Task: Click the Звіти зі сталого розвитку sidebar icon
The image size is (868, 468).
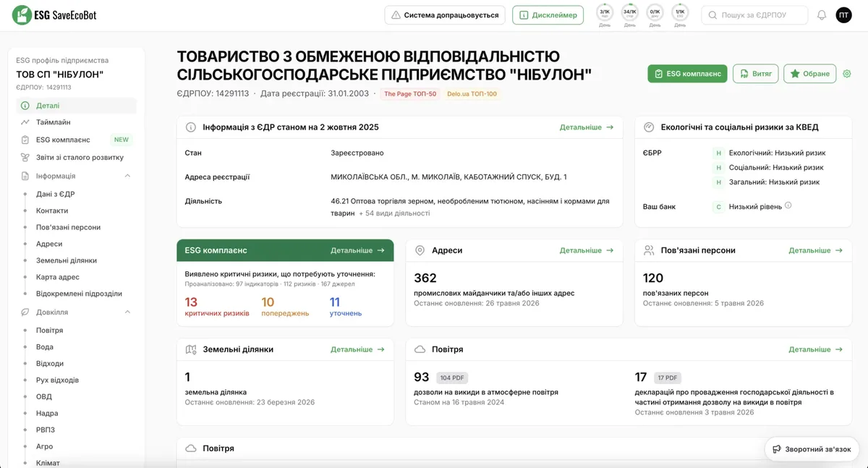Action: click(25, 157)
